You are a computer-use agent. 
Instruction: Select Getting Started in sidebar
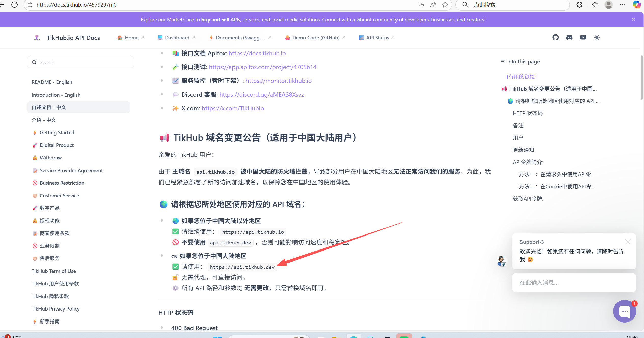click(57, 133)
